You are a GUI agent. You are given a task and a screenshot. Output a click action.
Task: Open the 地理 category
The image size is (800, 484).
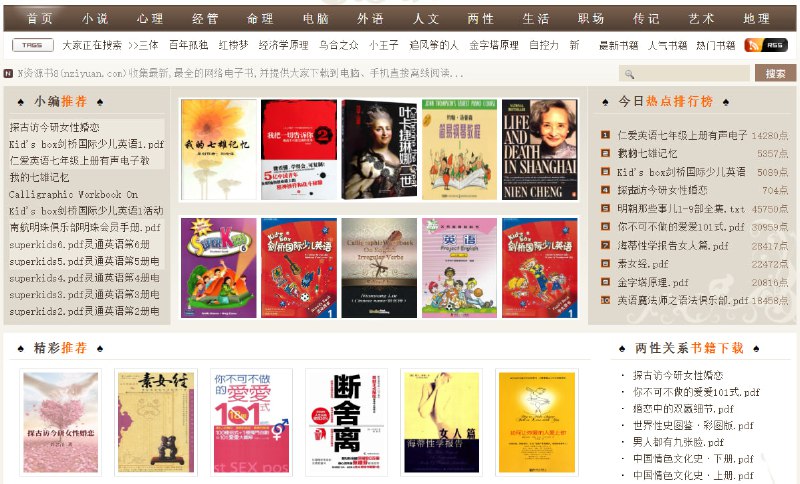pyautogui.click(x=756, y=19)
